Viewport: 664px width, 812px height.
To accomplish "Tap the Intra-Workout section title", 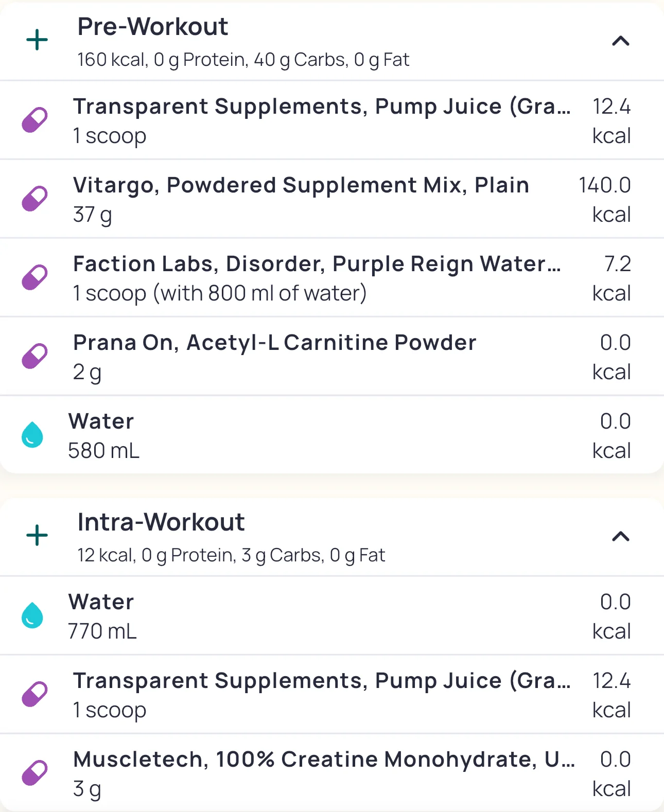I will coord(161,522).
